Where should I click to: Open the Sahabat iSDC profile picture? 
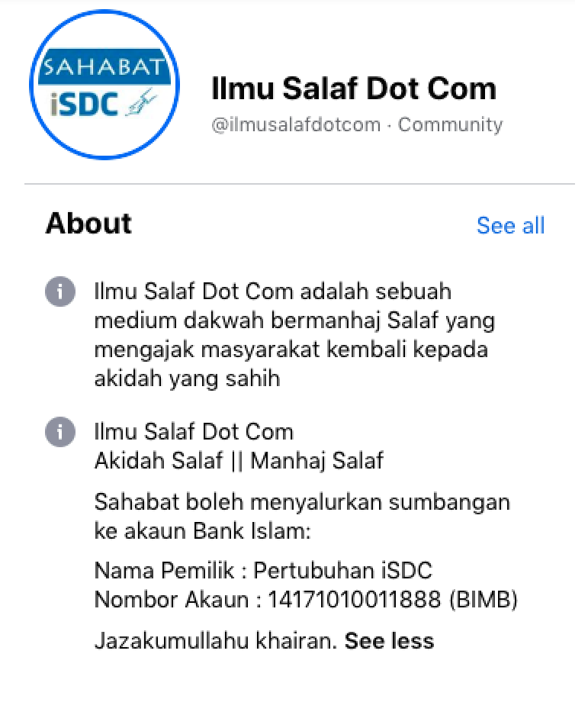[104, 85]
